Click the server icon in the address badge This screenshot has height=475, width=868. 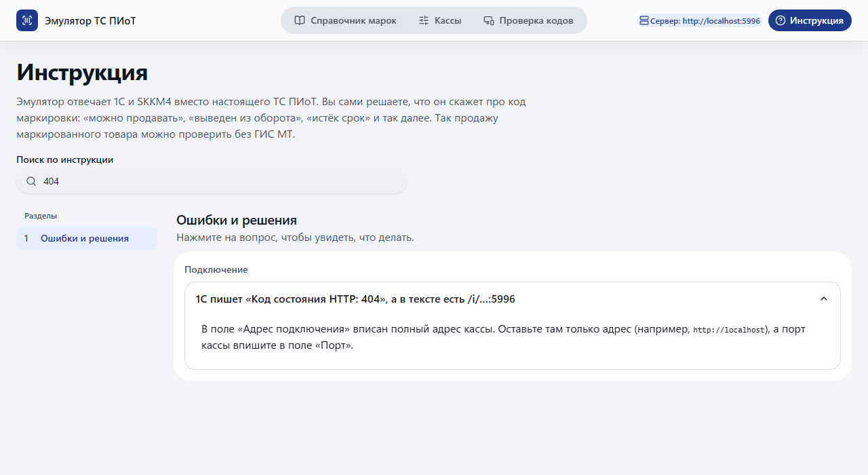pyautogui.click(x=644, y=21)
